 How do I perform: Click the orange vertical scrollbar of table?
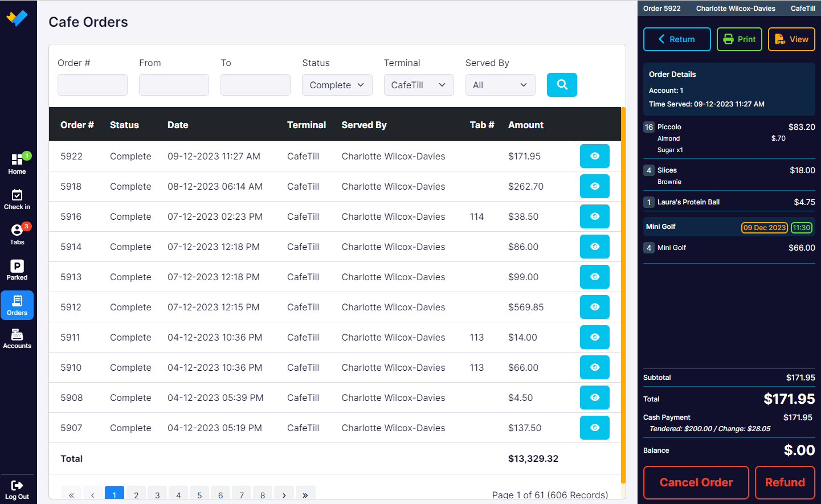[x=623, y=295]
